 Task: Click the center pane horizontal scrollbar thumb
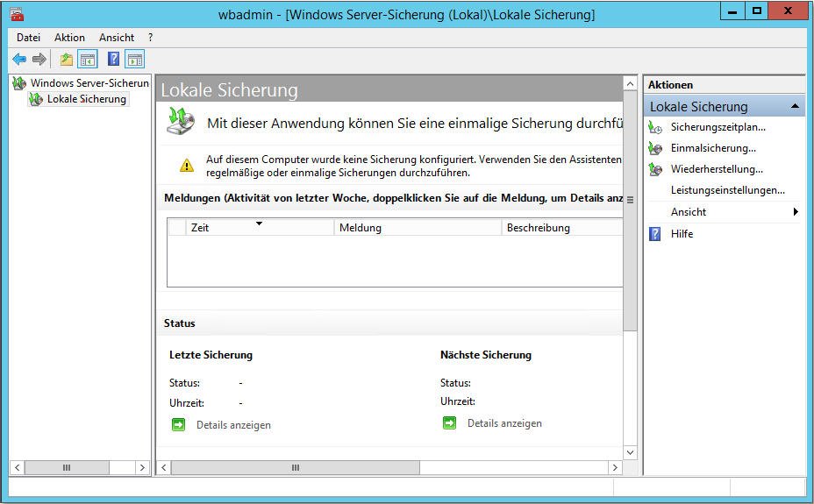click(x=296, y=468)
